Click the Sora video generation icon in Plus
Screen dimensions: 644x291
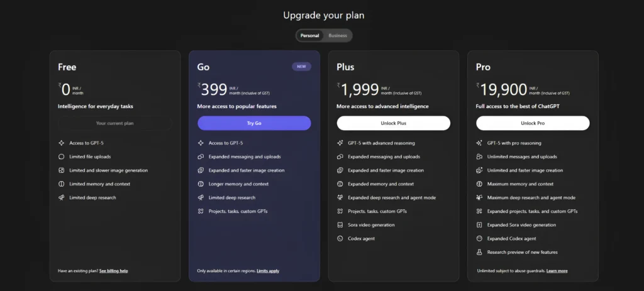[x=340, y=225]
